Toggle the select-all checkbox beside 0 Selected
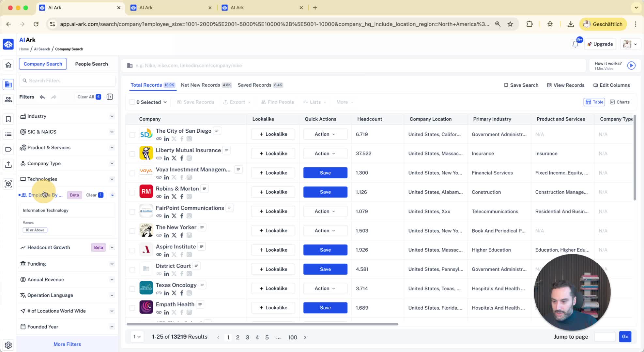Image resolution: width=644 pixels, height=352 pixels. 132,102
